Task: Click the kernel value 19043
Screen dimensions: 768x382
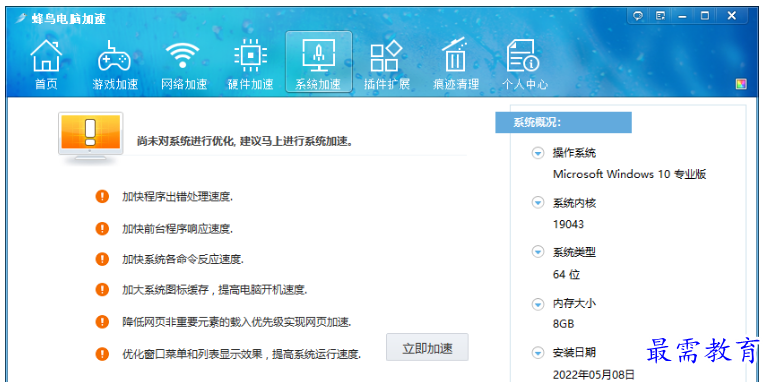Action: click(568, 224)
